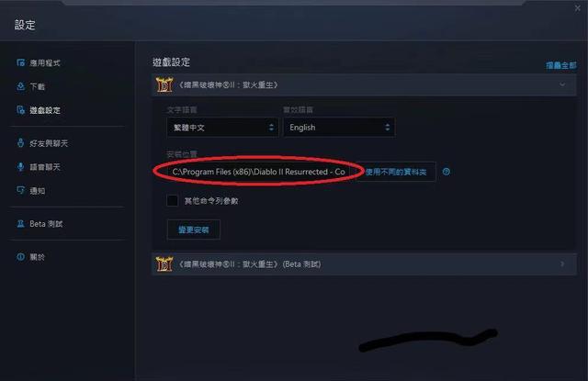Viewport: 588px width, 381px height.
Task: Open the English audio language dropdown
Action: click(x=339, y=128)
